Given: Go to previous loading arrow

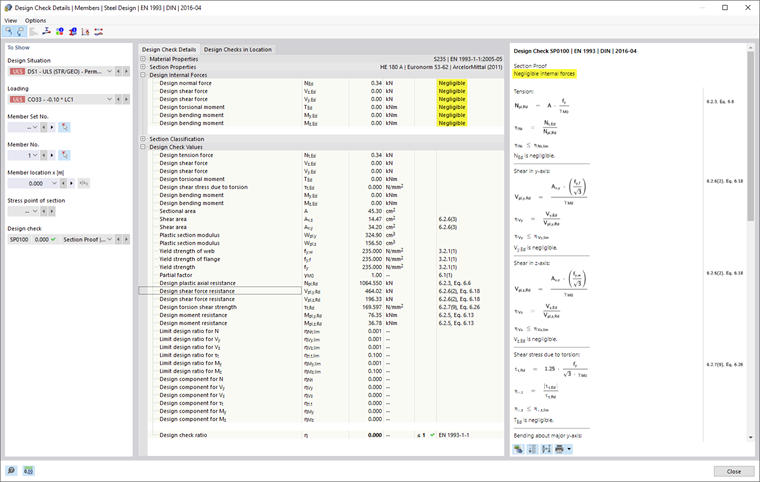Looking at the screenshot, I should tap(118, 99).
